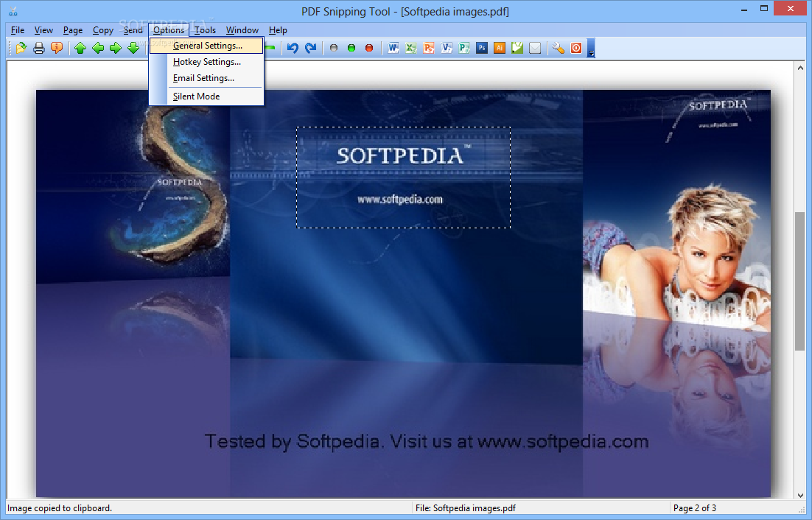Click the vertical scrollbar down arrow
The image size is (812, 520).
(x=800, y=495)
